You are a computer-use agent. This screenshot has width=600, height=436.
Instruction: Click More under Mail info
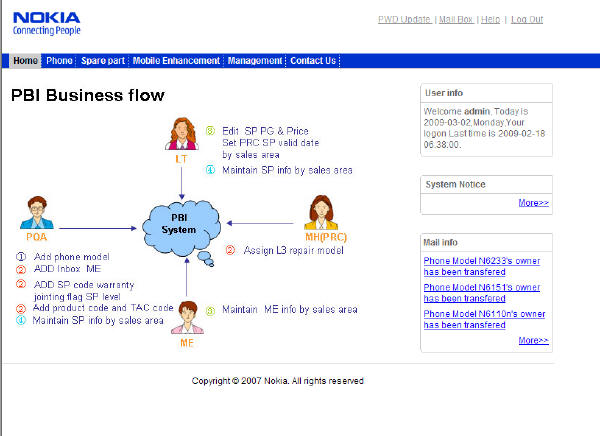[533, 340]
